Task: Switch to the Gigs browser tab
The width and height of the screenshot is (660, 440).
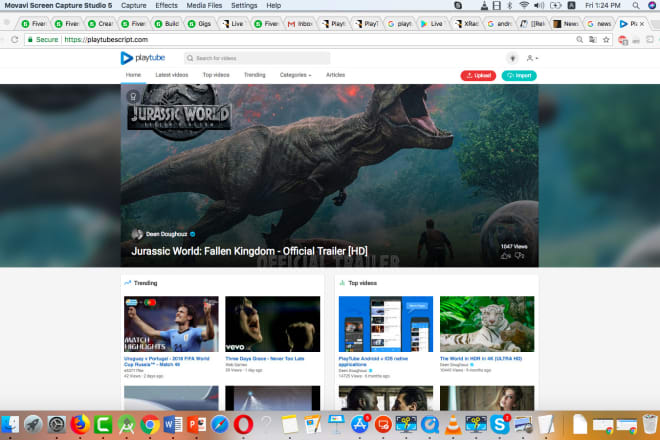Action: [x=200, y=24]
